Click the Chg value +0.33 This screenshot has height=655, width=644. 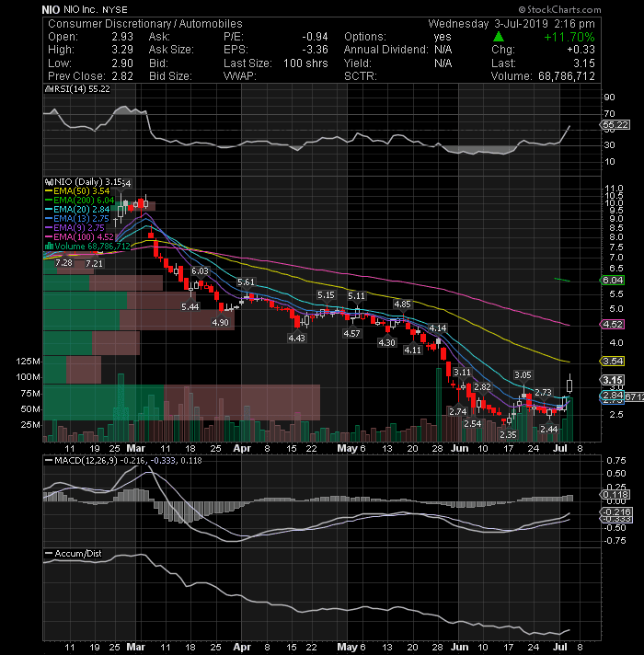pos(581,50)
